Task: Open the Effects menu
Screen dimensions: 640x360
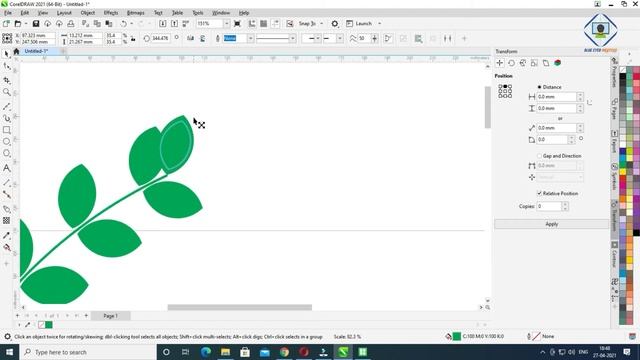Action: coord(111,13)
